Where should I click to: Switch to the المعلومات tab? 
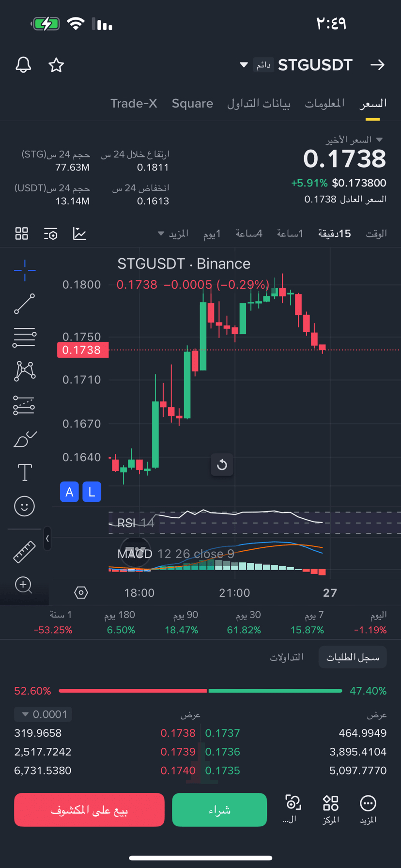[x=324, y=103]
